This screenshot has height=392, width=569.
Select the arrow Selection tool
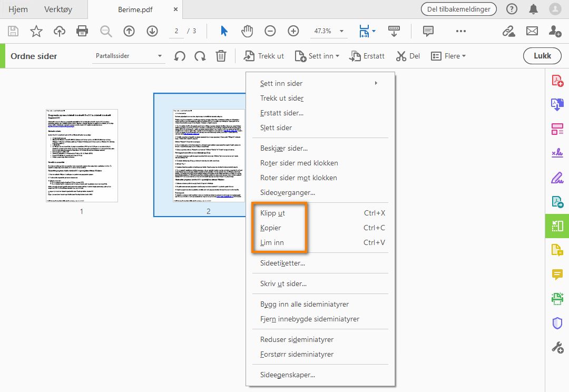coord(224,31)
